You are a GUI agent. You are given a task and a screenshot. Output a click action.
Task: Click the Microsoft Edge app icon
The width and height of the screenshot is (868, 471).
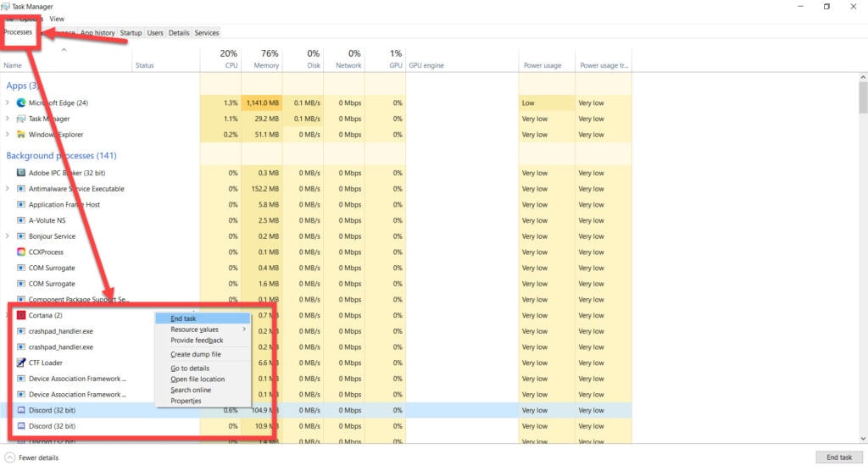tap(21, 103)
